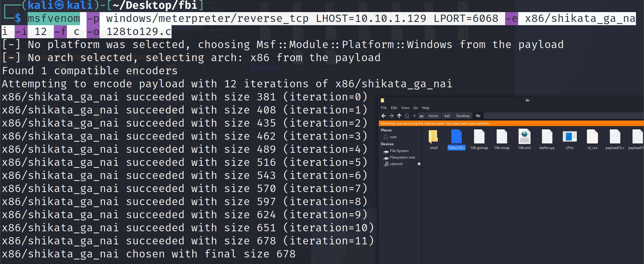Click LPORT=6068 in the terminal command
Viewport: 644px width, 264px height.
[466, 19]
